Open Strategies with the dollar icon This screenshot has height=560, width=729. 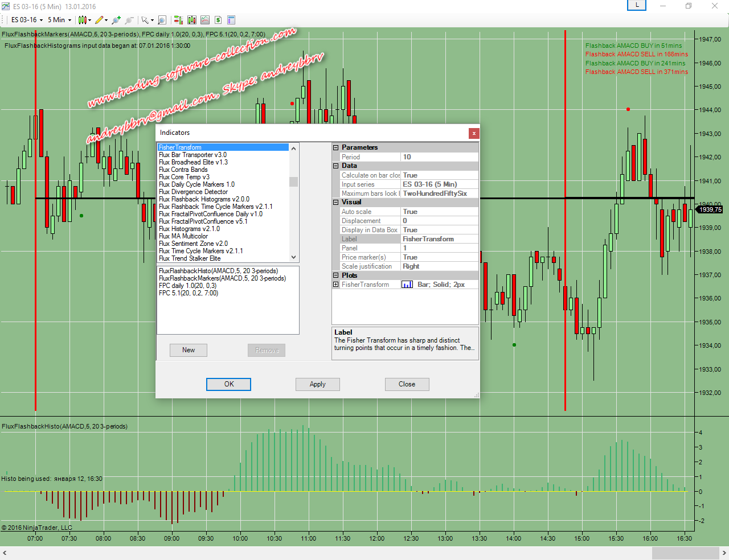(x=218, y=20)
